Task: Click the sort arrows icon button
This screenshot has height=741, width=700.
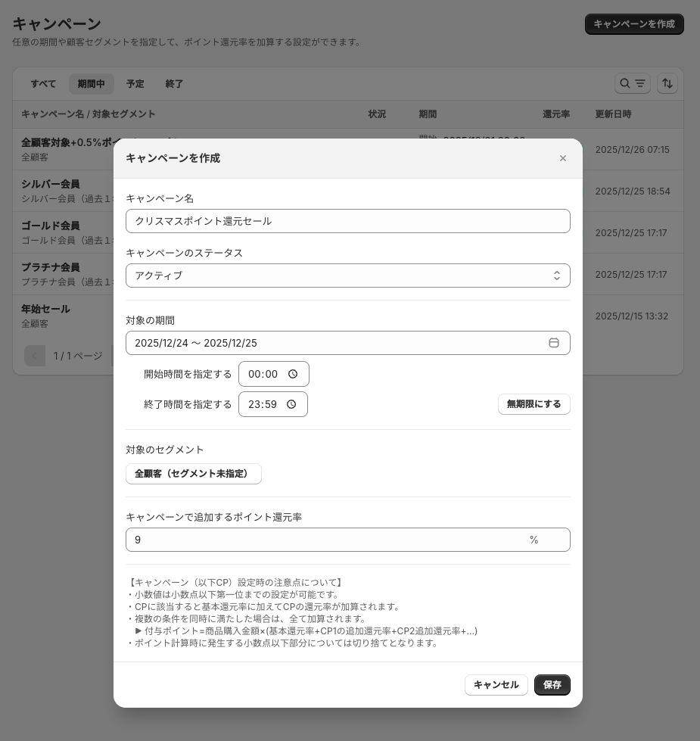Action: (667, 83)
